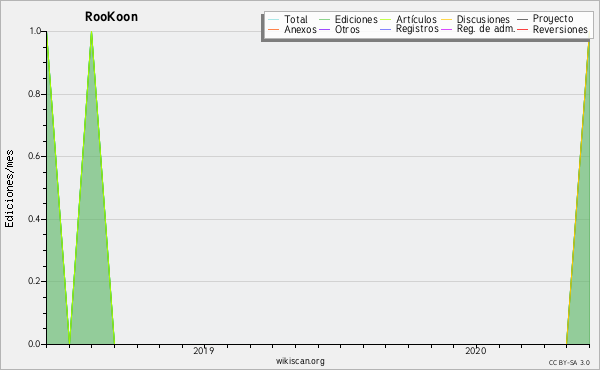The height and width of the screenshot is (370, 600).
Task: Click the Registros legend entry
Action: click(x=417, y=29)
